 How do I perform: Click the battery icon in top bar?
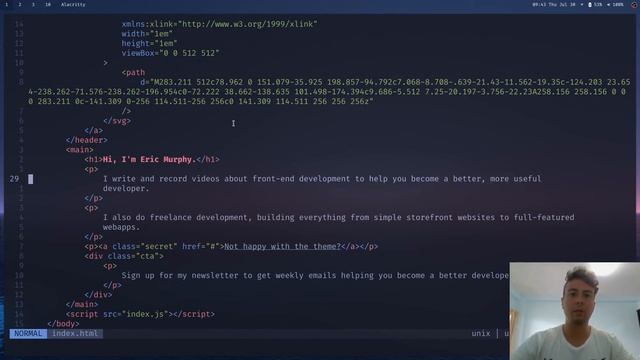coord(590,4)
